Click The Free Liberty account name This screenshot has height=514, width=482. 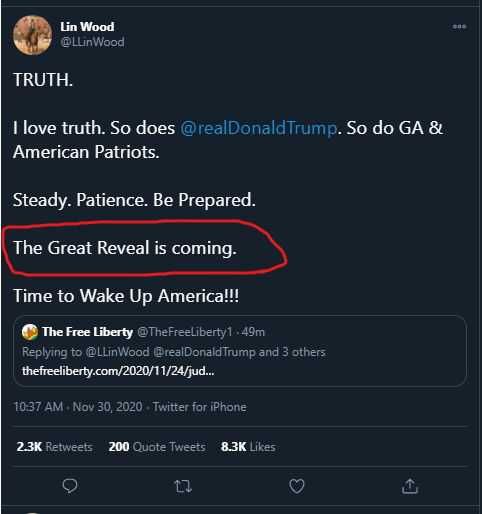coord(87,332)
